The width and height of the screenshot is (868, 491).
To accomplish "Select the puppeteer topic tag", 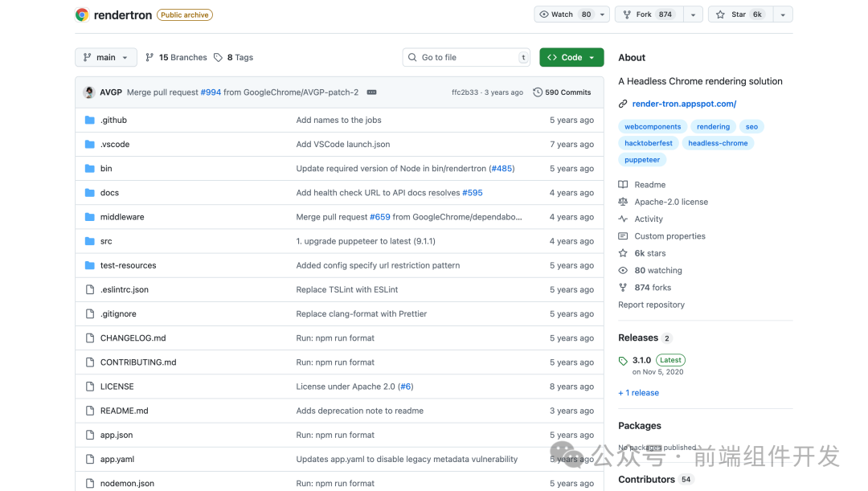I will click(642, 160).
